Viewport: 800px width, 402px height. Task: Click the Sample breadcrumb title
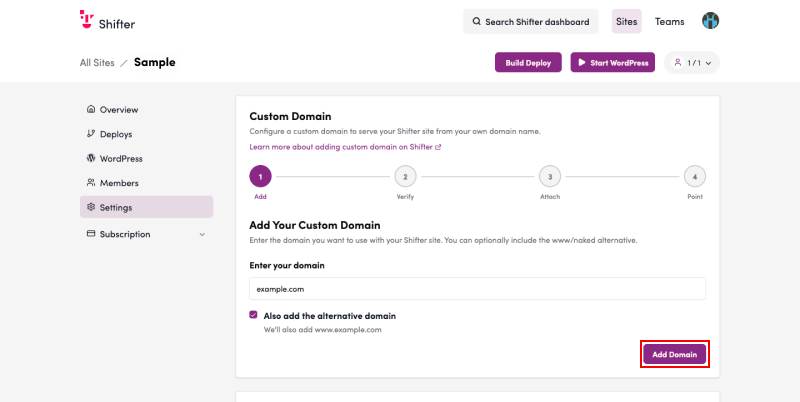pyautogui.click(x=155, y=62)
